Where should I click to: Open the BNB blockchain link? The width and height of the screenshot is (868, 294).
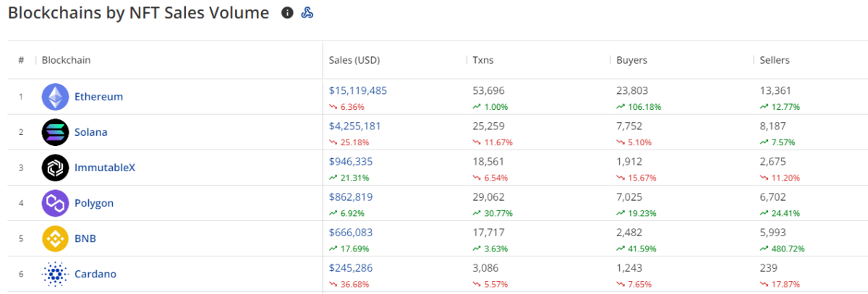tap(85, 238)
